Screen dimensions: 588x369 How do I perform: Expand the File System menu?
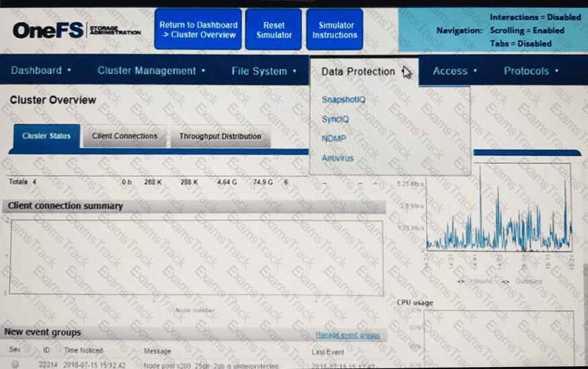click(264, 71)
